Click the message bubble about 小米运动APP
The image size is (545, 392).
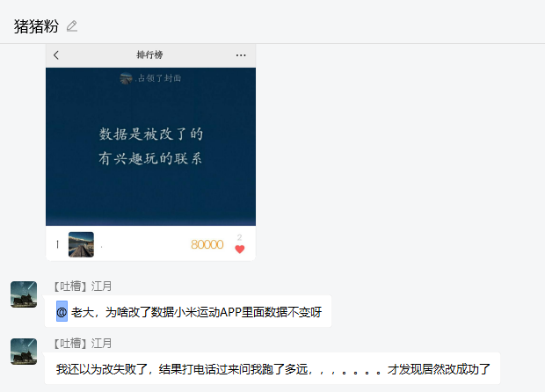pos(188,311)
